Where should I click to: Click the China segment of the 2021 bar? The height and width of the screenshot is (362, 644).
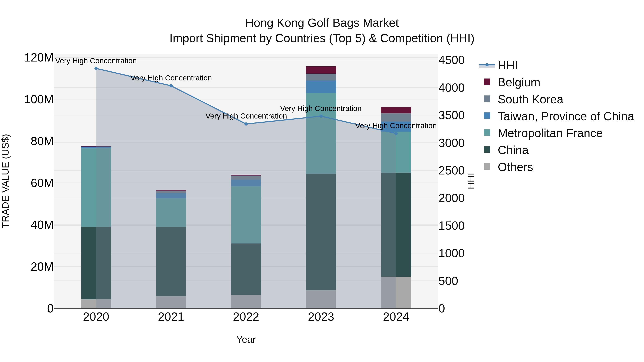(x=171, y=262)
